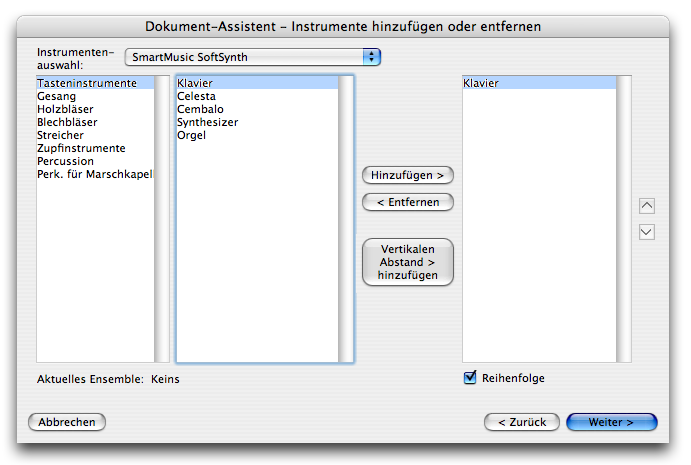The width and height of the screenshot is (691, 465).
Task: Pick Orgel from instrument list
Action: coord(192,135)
